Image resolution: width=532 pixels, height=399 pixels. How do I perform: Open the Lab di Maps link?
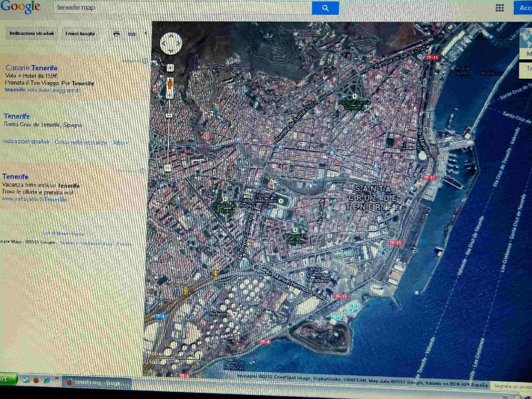55,233
